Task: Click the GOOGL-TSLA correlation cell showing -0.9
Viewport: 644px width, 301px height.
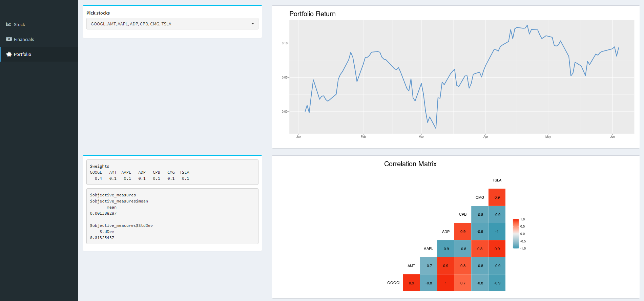Action: [497, 282]
